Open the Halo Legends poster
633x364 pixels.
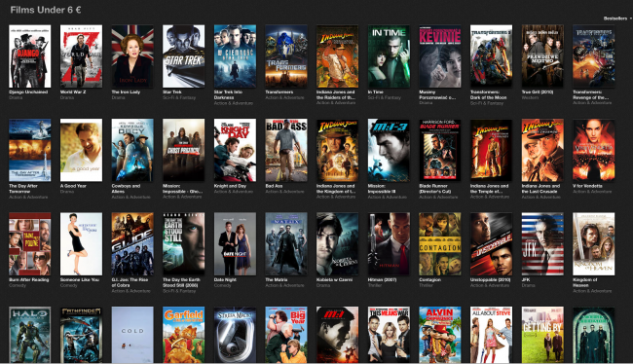30,335
